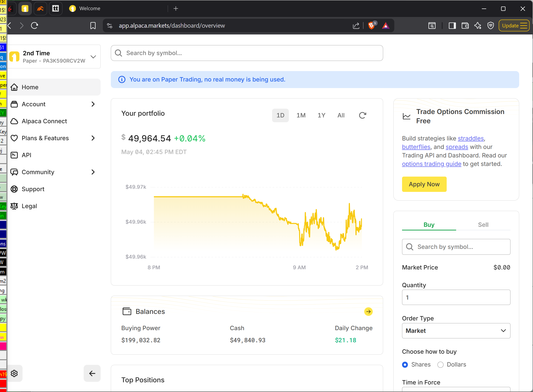The width and height of the screenshot is (533, 392).
Task: Open the pinned tt tab
Action: pyautogui.click(x=56, y=8)
